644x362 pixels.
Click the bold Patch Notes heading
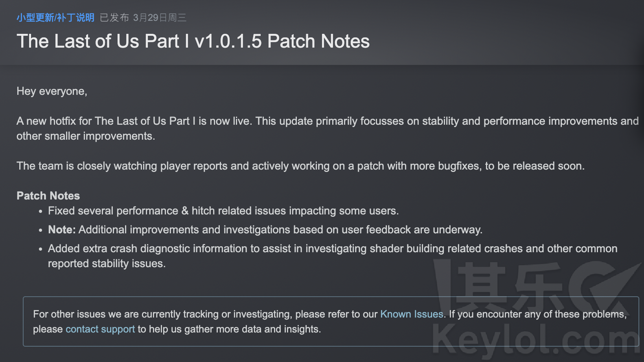(48, 196)
